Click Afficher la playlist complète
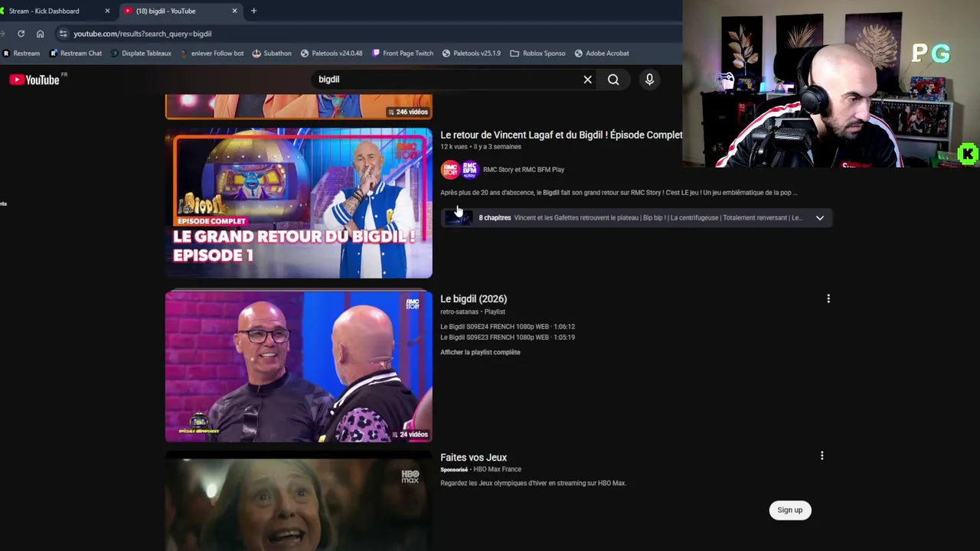Viewport: 980px width, 551px height. click(480, 353)
